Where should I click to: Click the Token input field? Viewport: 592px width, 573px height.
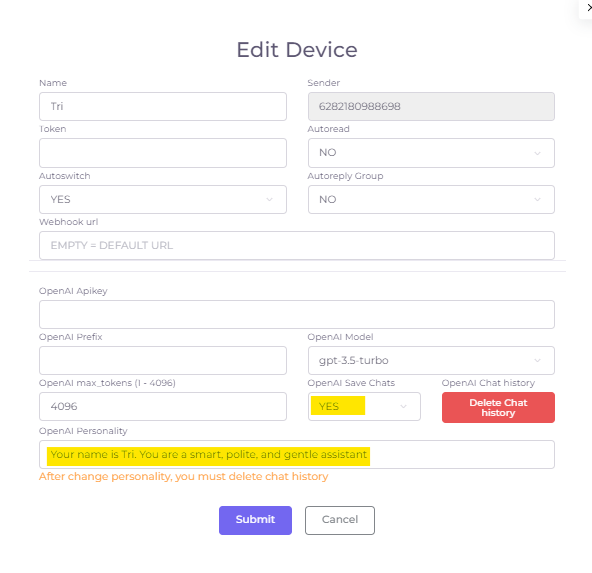tap(163, 153)
